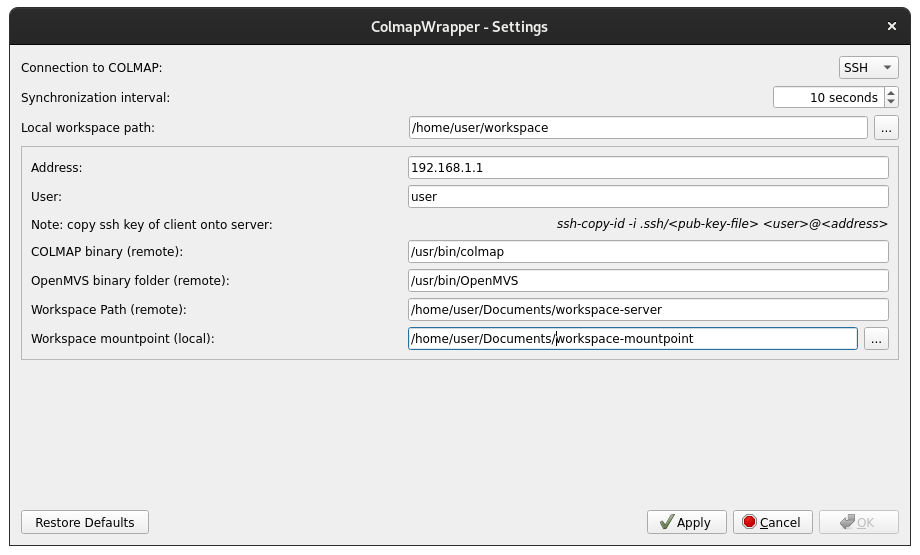Click the synchronization interval value field
920x555 pixels.
(x=827, y=97)
